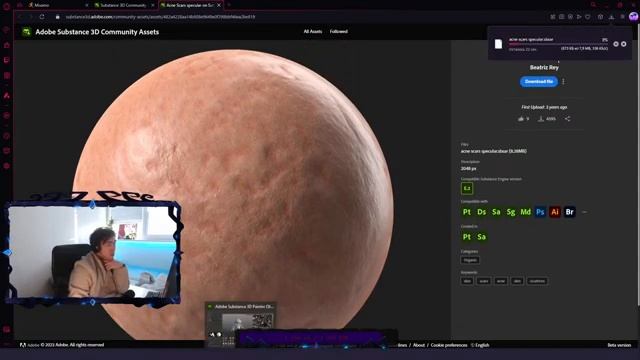
Task: Open the Followed nav item
Action: 339,31
